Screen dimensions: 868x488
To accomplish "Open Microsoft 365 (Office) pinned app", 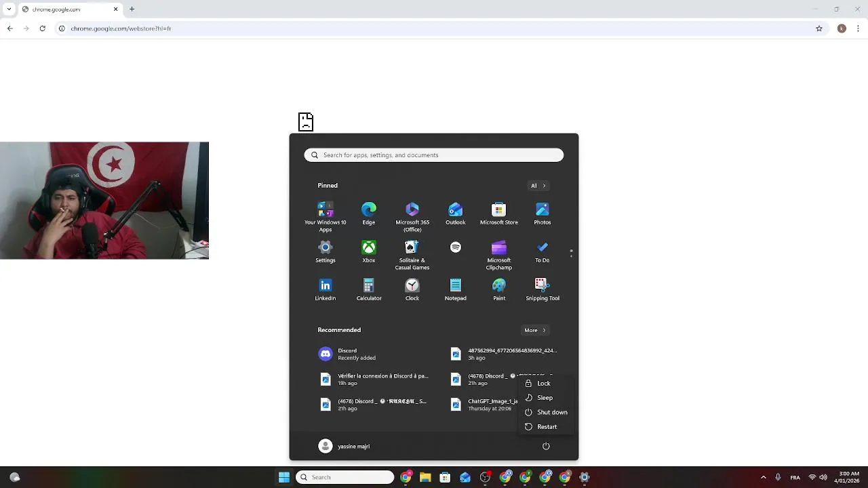I will coord(412,217).
